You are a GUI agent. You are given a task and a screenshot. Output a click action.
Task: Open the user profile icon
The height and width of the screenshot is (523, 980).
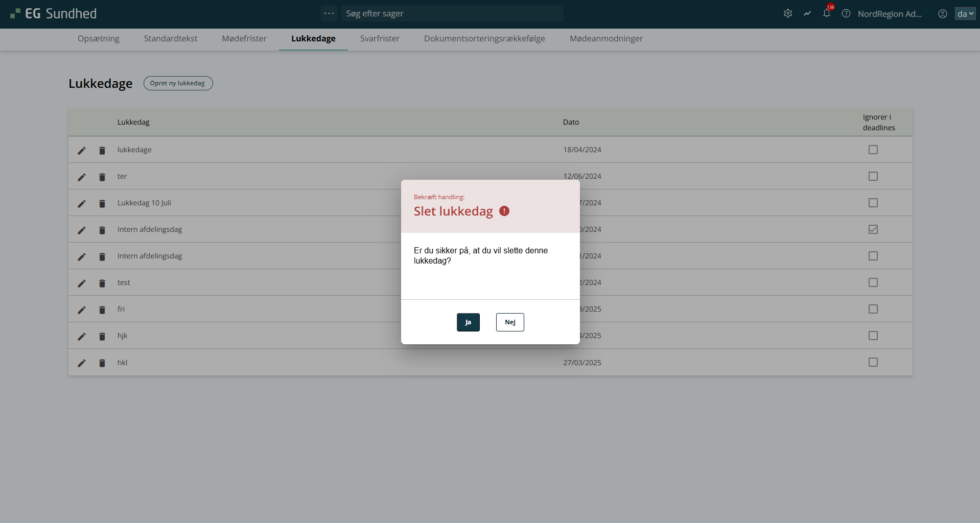(942, 14)
